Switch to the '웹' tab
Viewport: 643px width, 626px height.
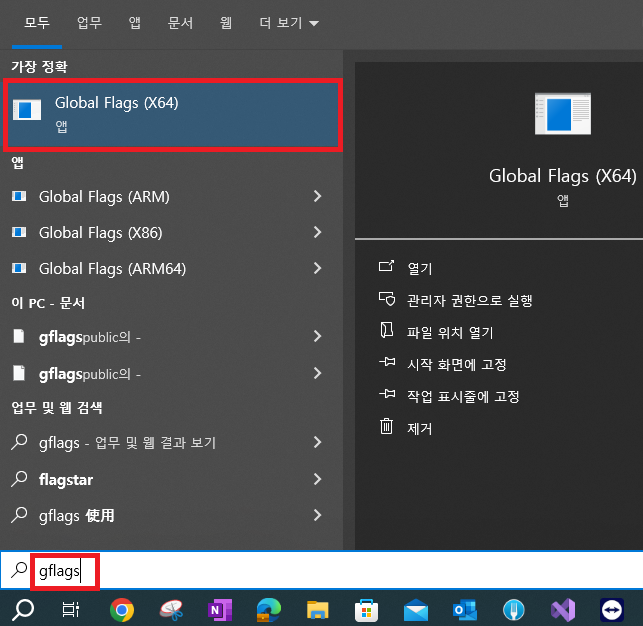tap(226, 23)
